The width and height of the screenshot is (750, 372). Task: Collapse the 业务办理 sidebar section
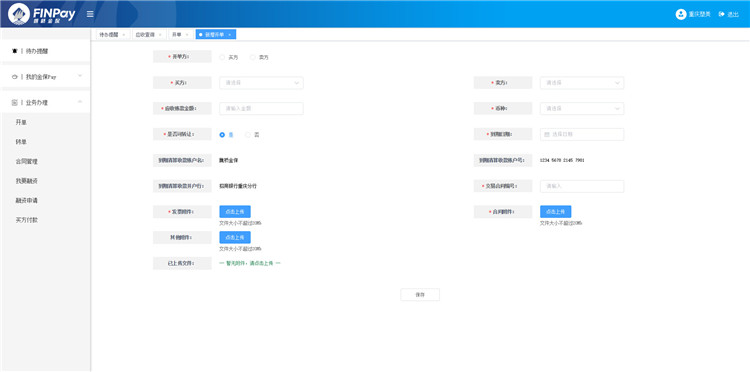[x=80, y=102]
